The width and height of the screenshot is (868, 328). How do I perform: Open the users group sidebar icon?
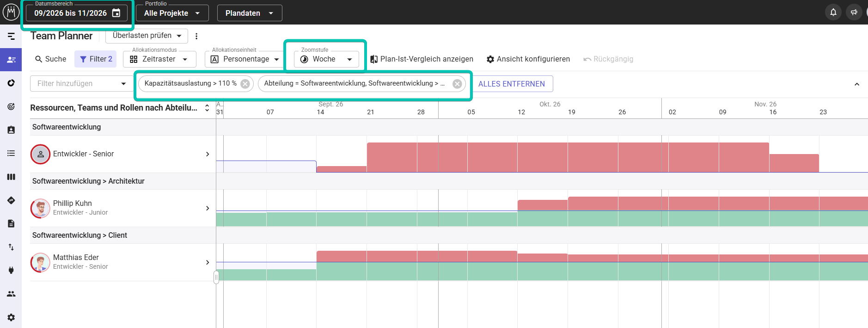11,294
